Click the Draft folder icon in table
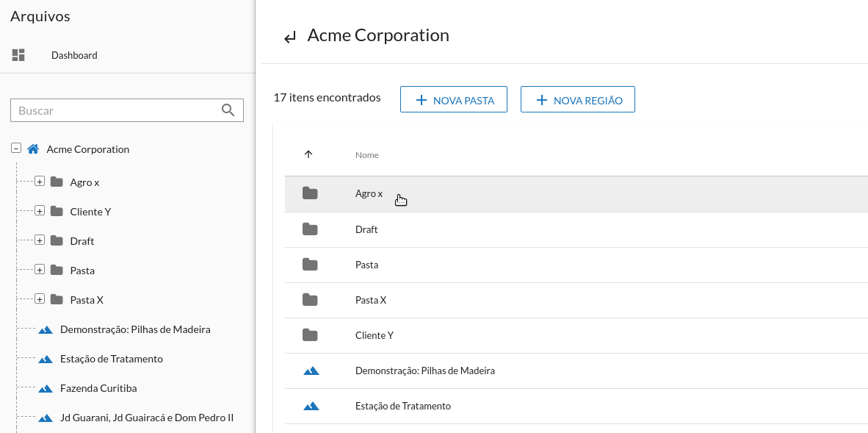Image resolution: width=868 pixels, height=433 pixels. 310,229
